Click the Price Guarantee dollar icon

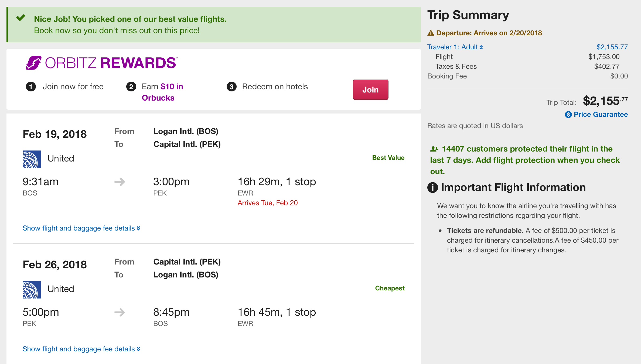pyautogui.click(x=568, y=115)
